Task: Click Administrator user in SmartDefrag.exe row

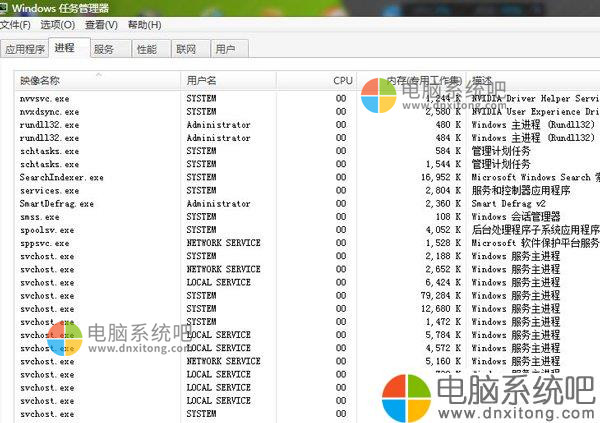Action: click(x=218, y=204)
